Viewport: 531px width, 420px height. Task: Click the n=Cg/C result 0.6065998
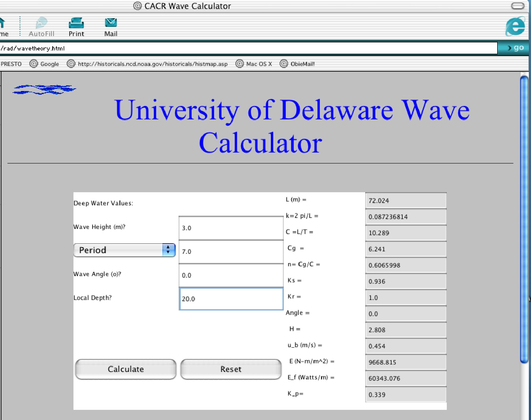coord(406,265)
